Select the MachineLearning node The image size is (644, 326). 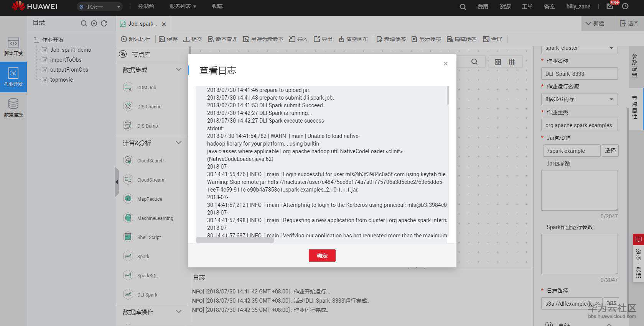pyautogui.click(x=148, y=218)
